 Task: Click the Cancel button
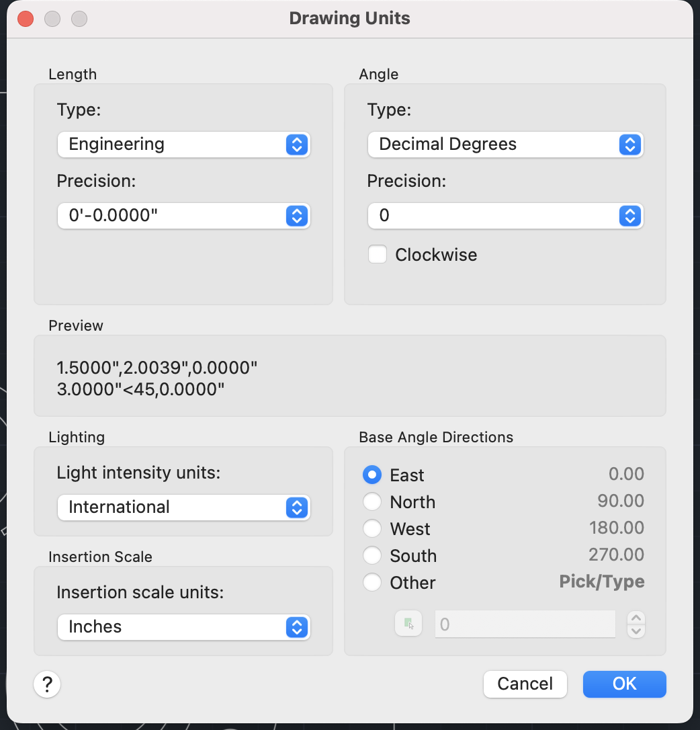click(525, 684)
